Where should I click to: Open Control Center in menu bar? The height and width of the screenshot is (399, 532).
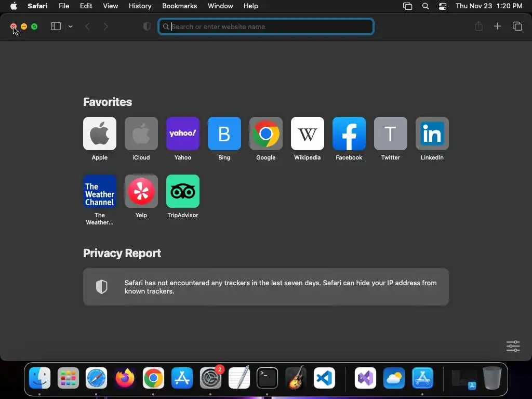443,6
